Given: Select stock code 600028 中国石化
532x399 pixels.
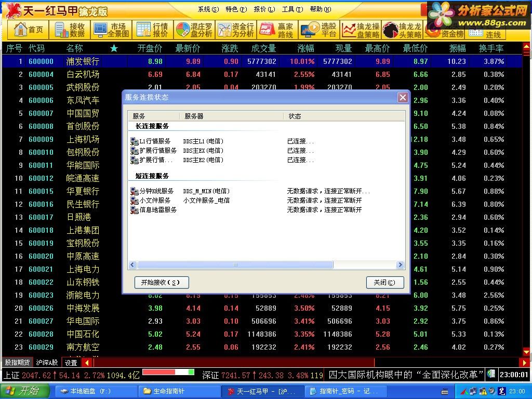Looking at the screenshot, I should [262, 334].
